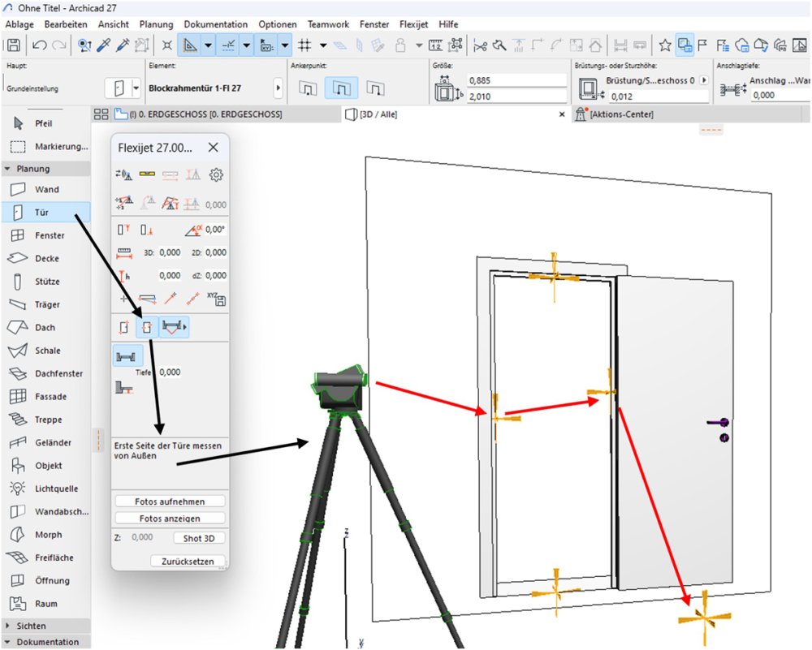
Task: Open door geometry method dropdown in Haupt
Action: point(136,88)
